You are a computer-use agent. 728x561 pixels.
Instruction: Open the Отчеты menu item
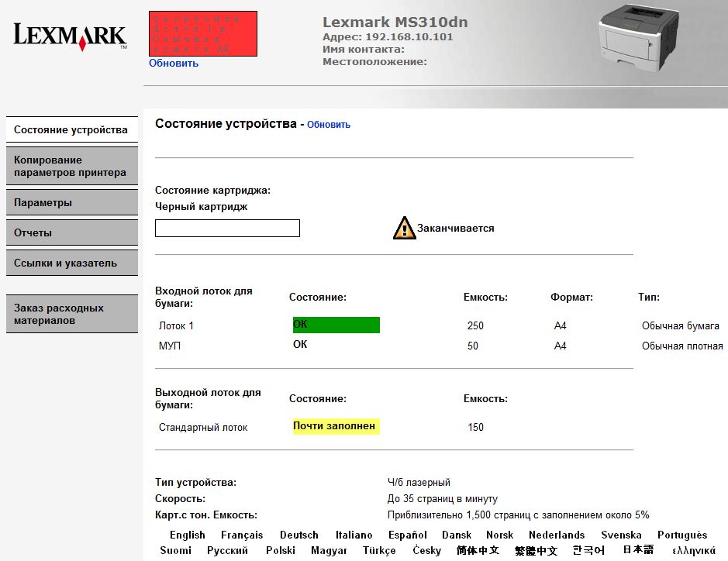72,232
